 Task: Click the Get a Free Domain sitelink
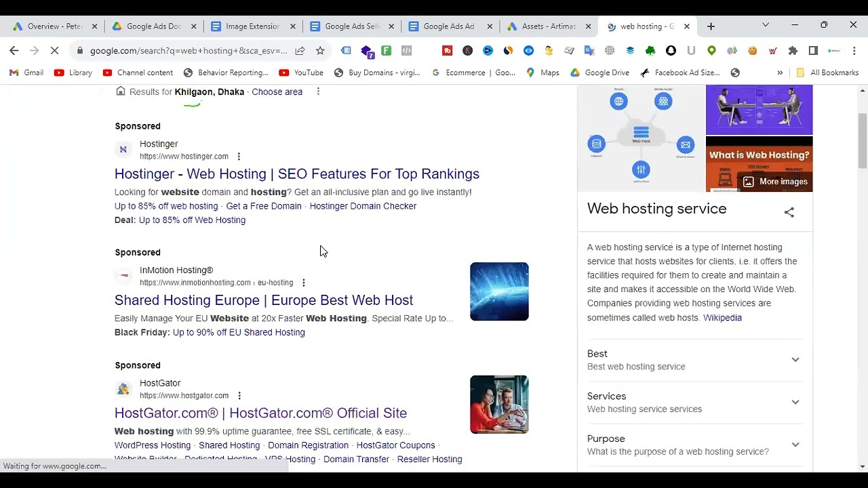(264, 206)
